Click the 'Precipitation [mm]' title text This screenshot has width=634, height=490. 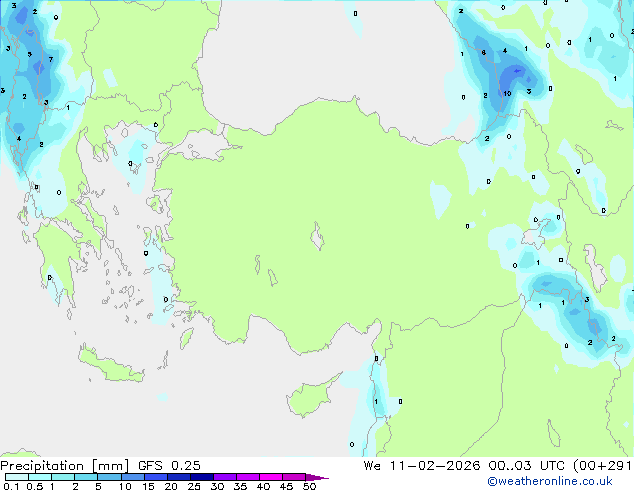coord(65,466)
